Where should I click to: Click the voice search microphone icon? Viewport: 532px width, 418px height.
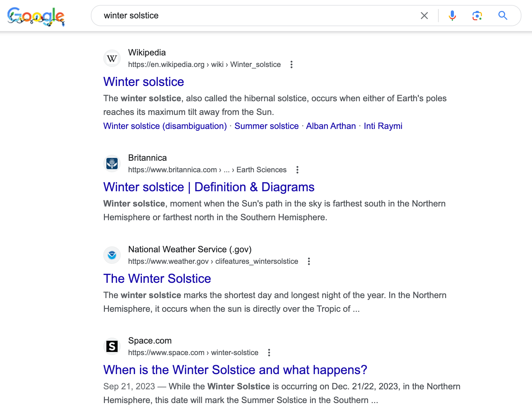[452, 15]
